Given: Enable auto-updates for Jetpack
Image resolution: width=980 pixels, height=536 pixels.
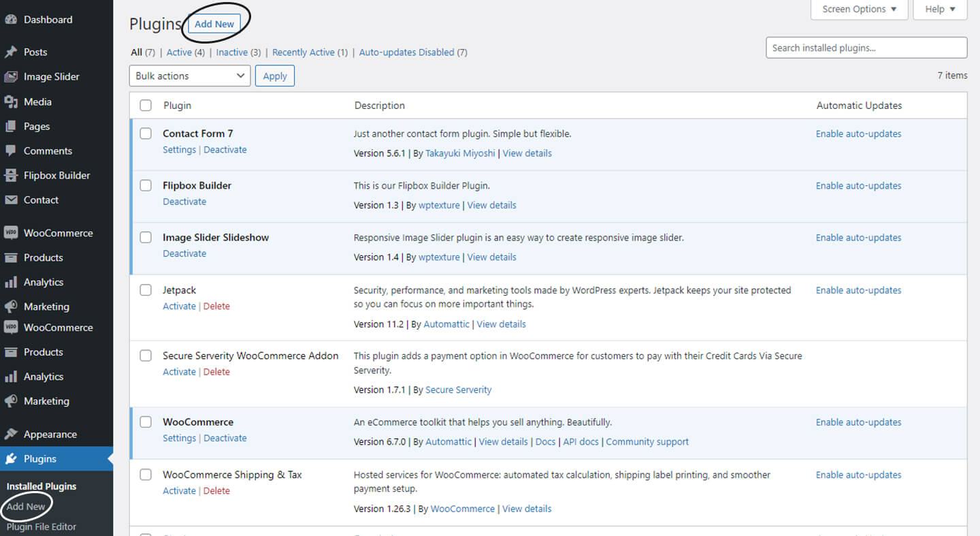Looking at the screenshot, I should pyautogui.click(x=859, y=290).
